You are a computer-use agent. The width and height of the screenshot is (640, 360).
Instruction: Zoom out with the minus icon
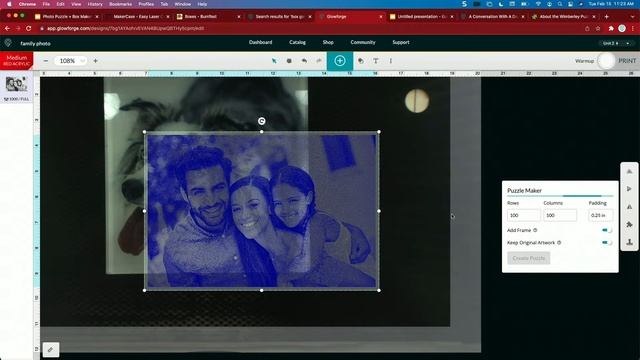point(46,61)
